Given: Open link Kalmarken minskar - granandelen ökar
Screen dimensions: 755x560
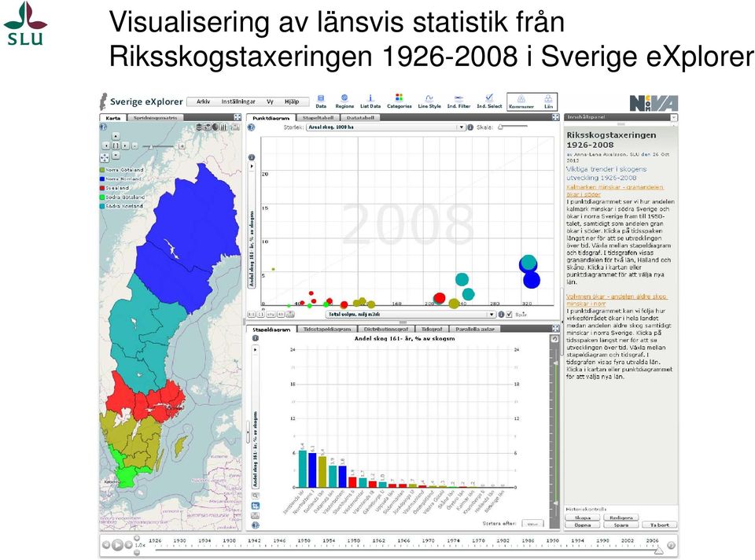Looking at the screenshot, I should coord(615,190).
